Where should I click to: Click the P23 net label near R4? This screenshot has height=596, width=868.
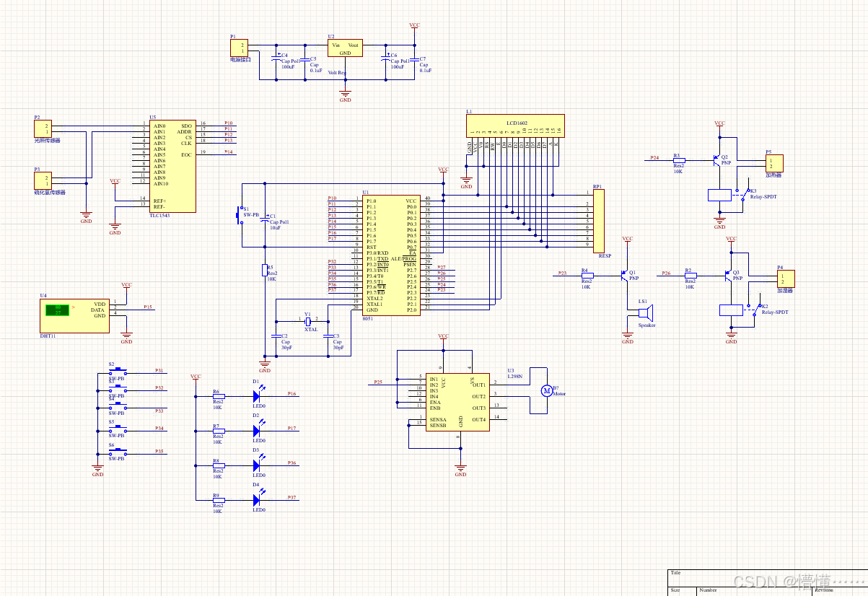pos(563,273)
